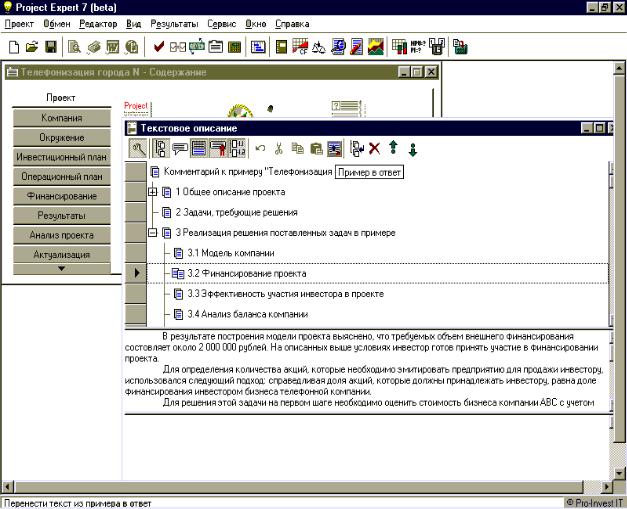Image resolution: width=627 pixels, height=509 pixels.
Task: Save project with the floppy disk icon
Action: tap(51, 47)
